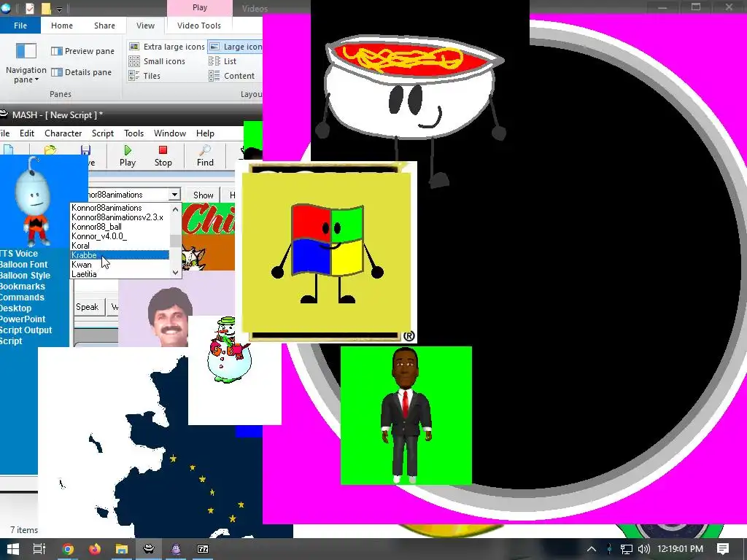The image size is (747, 560).
Task: Choose Extra large icons layout
Action: (x=167, y=47)
